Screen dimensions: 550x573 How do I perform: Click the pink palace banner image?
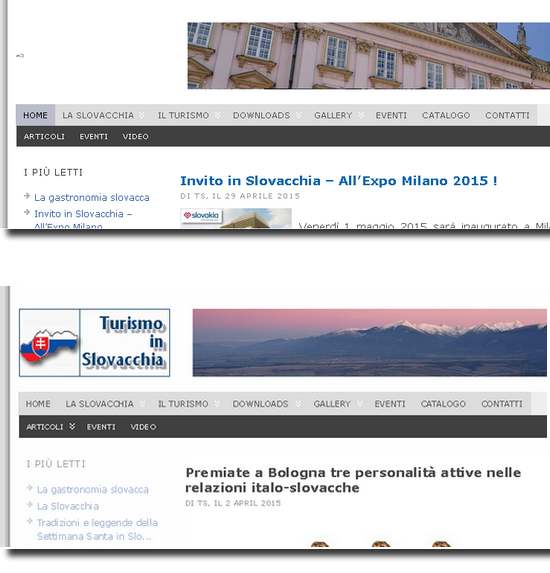point(368,56)
